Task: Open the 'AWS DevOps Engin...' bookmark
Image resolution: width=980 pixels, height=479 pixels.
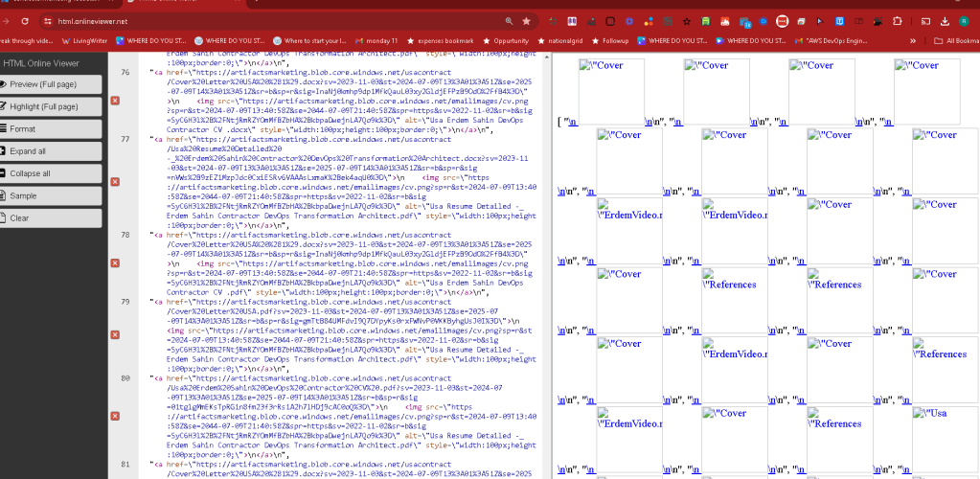Action: click(832, 40)
